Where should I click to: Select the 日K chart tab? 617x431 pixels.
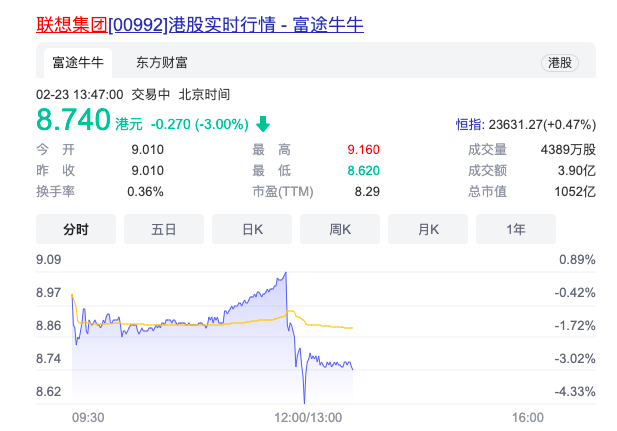pos(252,229)
